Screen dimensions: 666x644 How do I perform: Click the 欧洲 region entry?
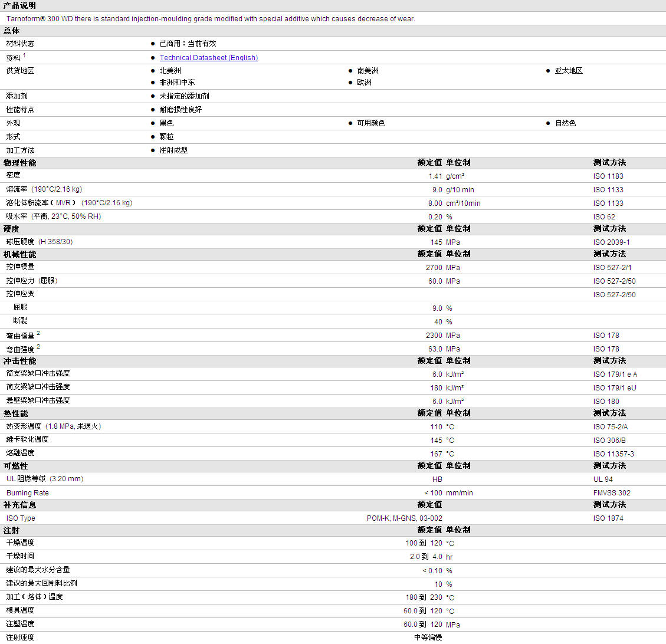pyautogui.click(x=365, y=83)
